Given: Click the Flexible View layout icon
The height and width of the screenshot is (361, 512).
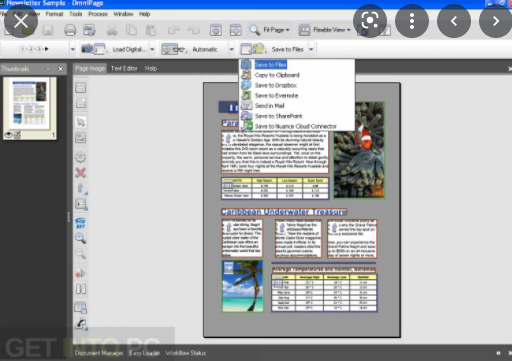Looking at the screenshot, I should coord(304,30).
